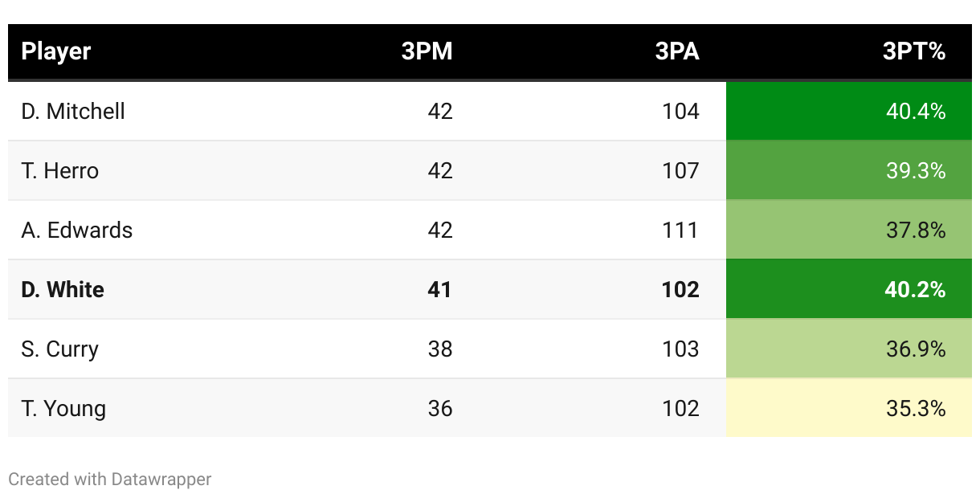The width and height of the screenshot is (980, 498).
Task: Click the 3PA column header
Action: click(677, 52)
